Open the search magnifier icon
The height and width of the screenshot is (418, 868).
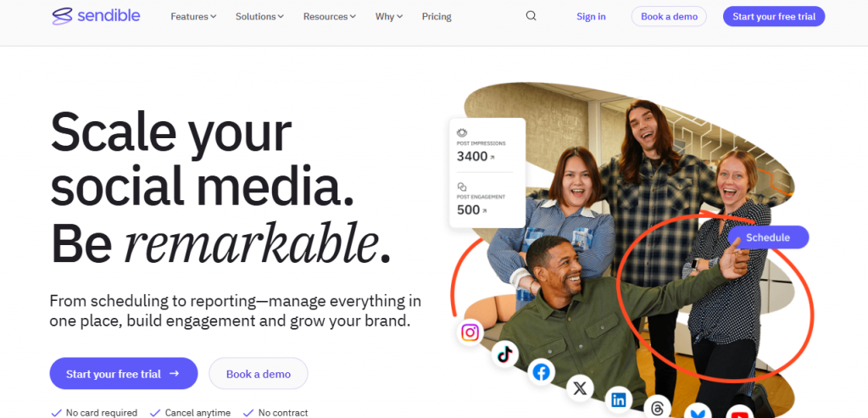coord(531,16)
